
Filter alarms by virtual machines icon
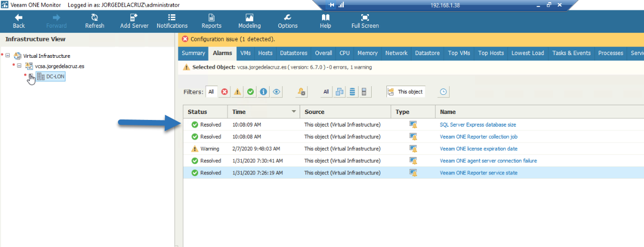pos(339,92)
